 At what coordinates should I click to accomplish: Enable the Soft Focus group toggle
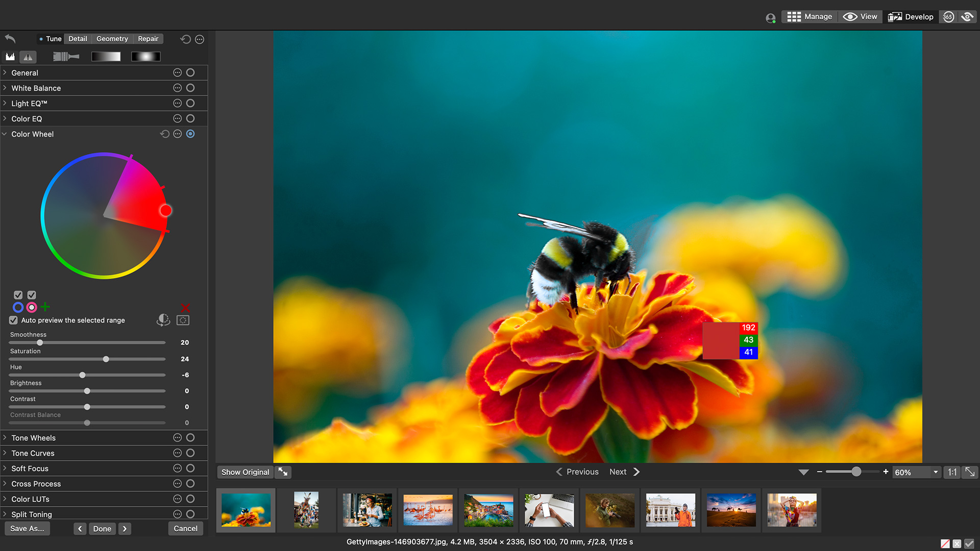coord(190,468)
